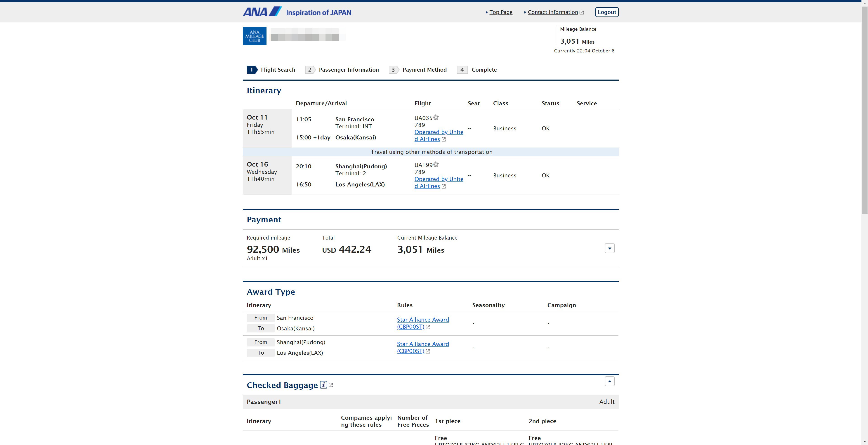The height and width of the screenshot is (445, 868).
Task: Click the flight number UA035
Action: pyautogui.click(x=423, y=118)
